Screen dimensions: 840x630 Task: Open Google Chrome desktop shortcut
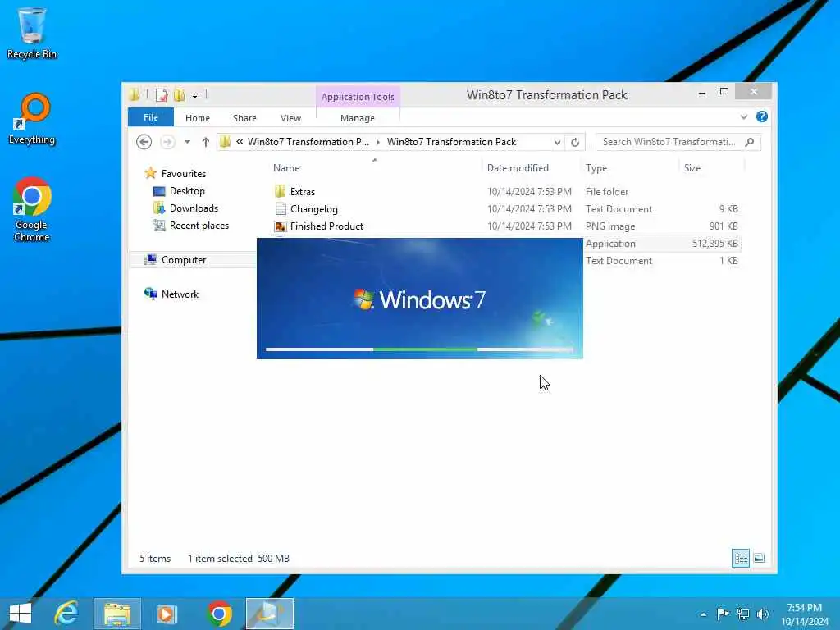(x=32, y=209)
